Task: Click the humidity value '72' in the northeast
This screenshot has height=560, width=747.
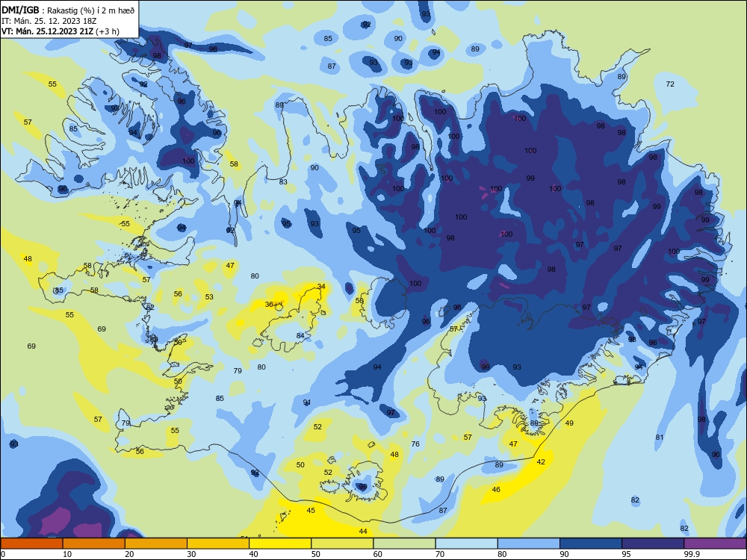Action: 670,84
